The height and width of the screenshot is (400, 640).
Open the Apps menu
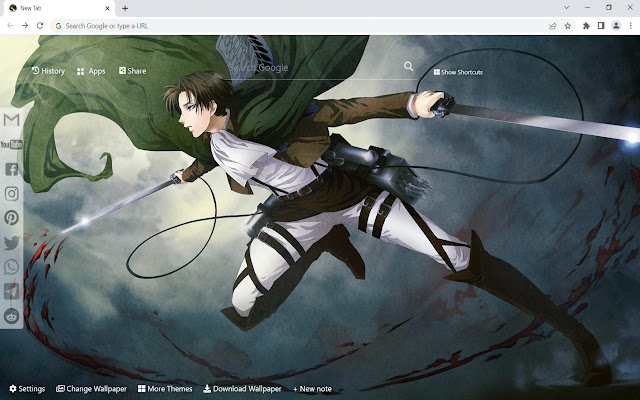[x=91, y=71]
